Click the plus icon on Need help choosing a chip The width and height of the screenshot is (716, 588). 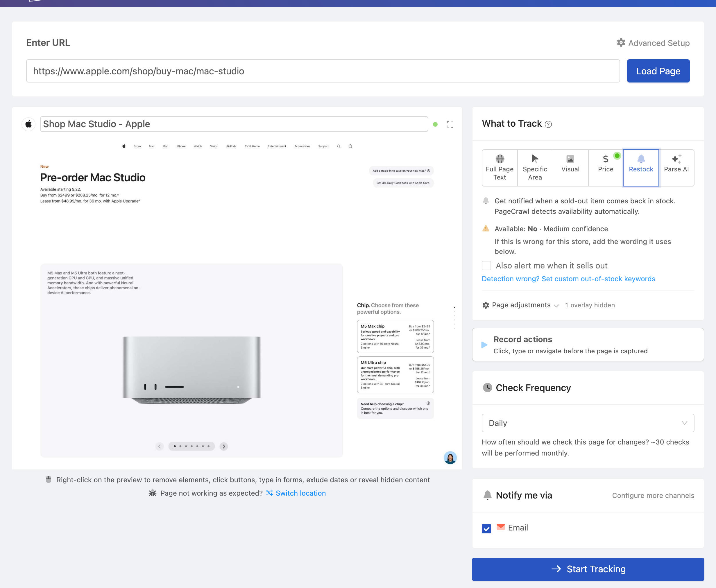point(428,403)
